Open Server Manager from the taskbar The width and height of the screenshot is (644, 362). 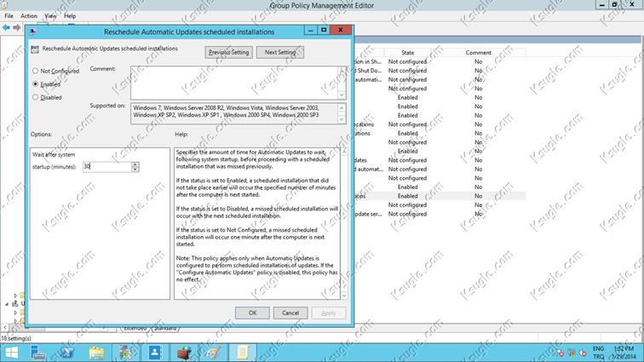click(38, 353)
